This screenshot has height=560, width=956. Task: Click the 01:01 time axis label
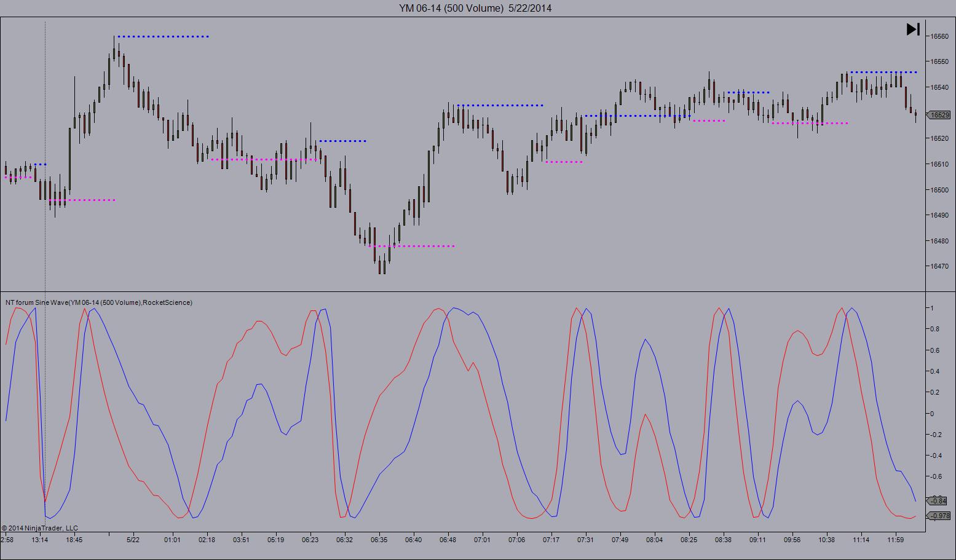[x=172, y=540]
